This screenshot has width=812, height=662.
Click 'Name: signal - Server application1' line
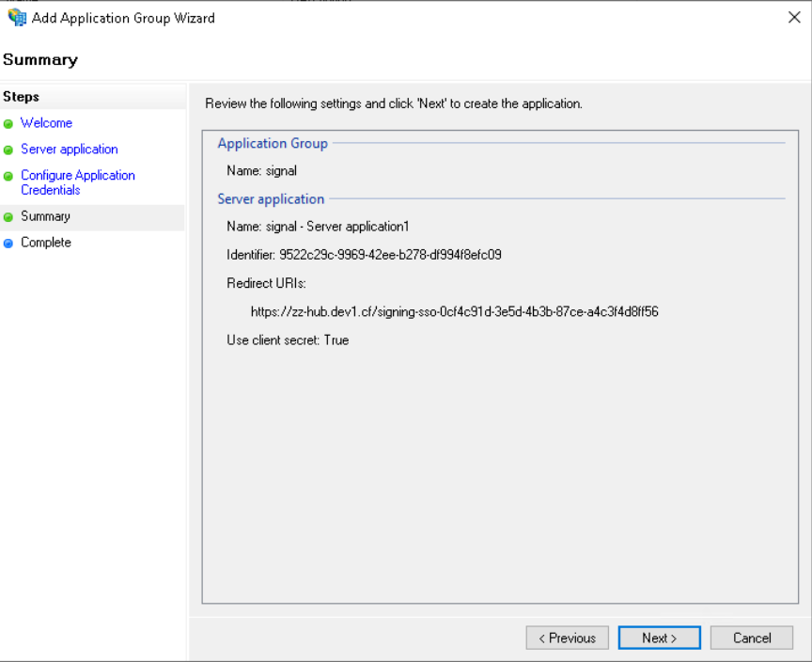(x=318, y=227)
